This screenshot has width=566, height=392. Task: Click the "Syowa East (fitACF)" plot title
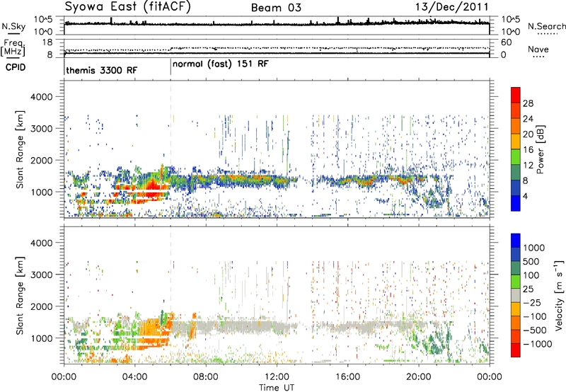click(x=127, y=7)
